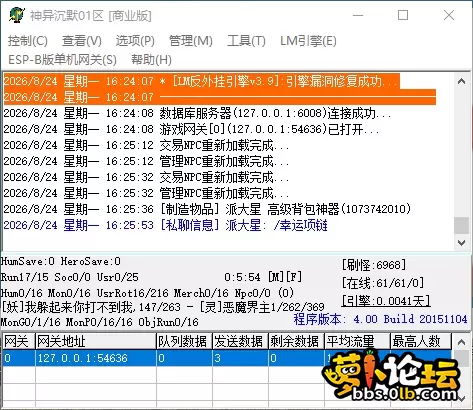Click log panel scroll-up arrow

tap(461, 81)
